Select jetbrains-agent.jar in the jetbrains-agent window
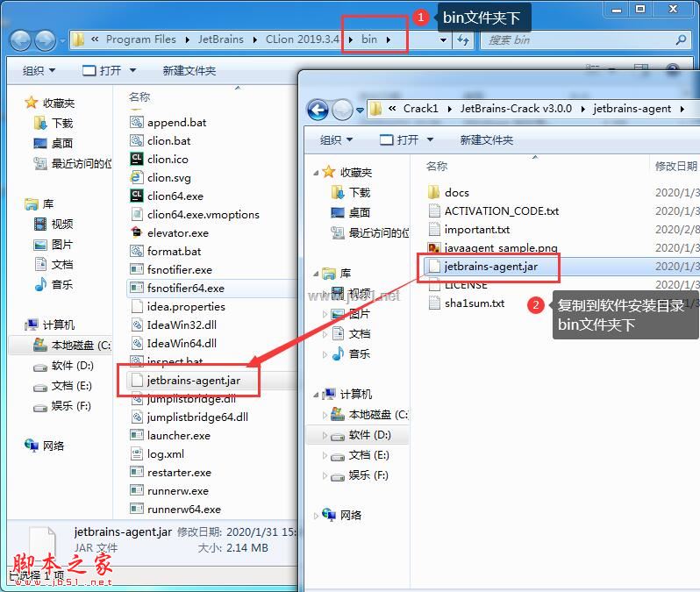The width and height of the screenshot is (700, 592). 491,267
